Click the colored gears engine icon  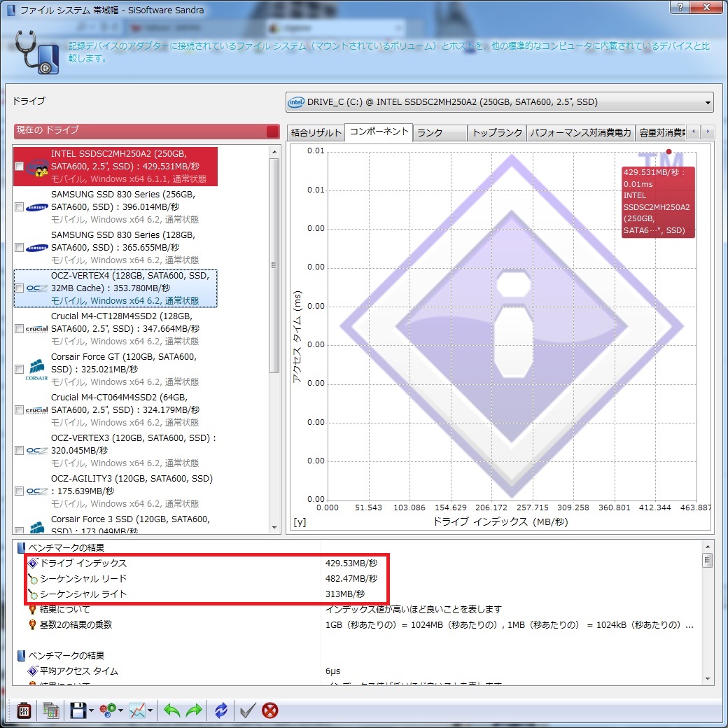point(108,710)
